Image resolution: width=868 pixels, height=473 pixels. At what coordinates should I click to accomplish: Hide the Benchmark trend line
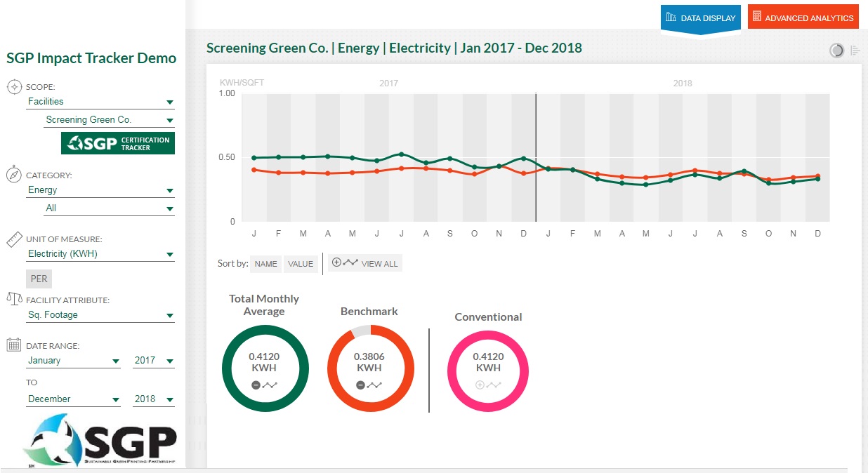pyautogui.click(x=369, y=385)
